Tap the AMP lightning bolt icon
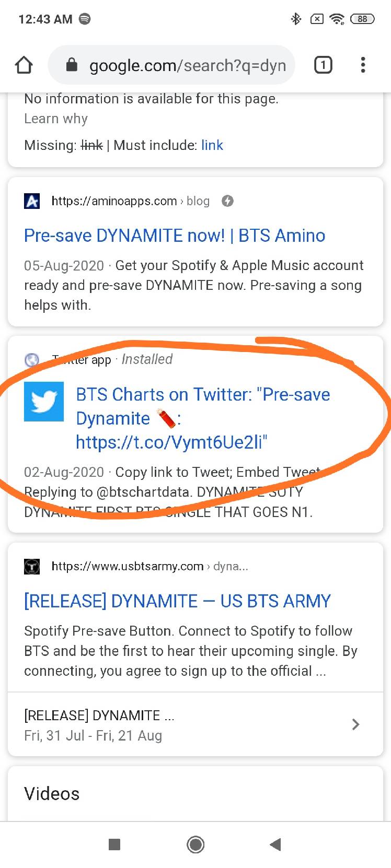Viewport: 391px width, 868px height. (x=227, y=201)
